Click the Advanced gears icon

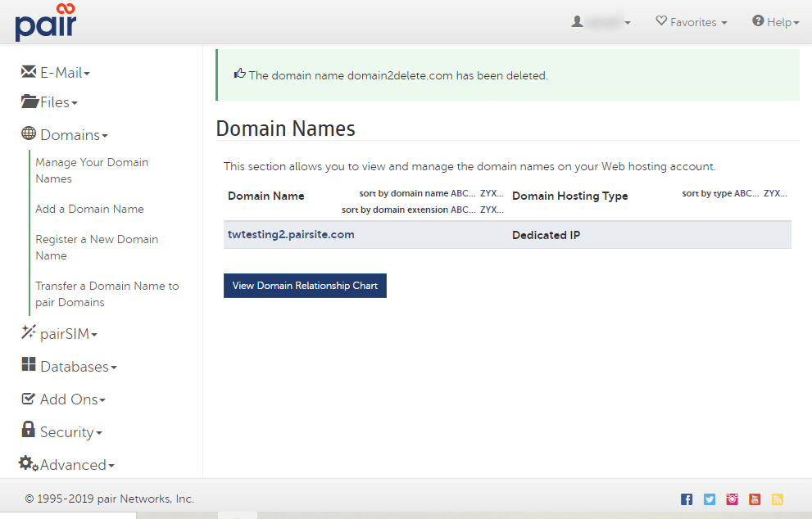click(x=29, y=464)
